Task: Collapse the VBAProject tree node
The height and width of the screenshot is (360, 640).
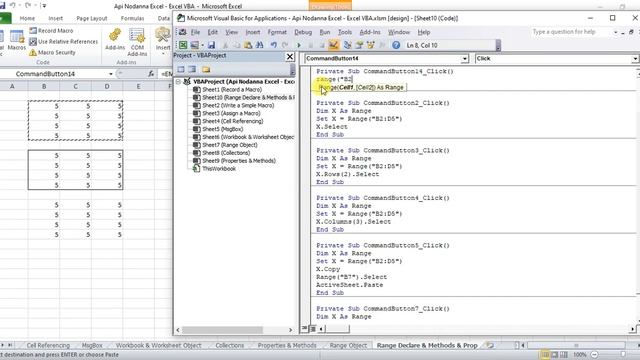Action: 178,82
